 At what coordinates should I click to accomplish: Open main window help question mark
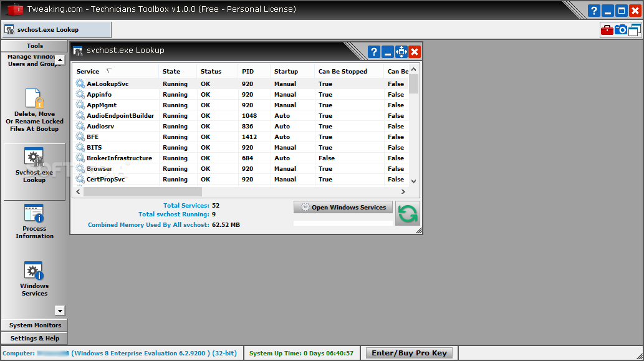point(594,11)
